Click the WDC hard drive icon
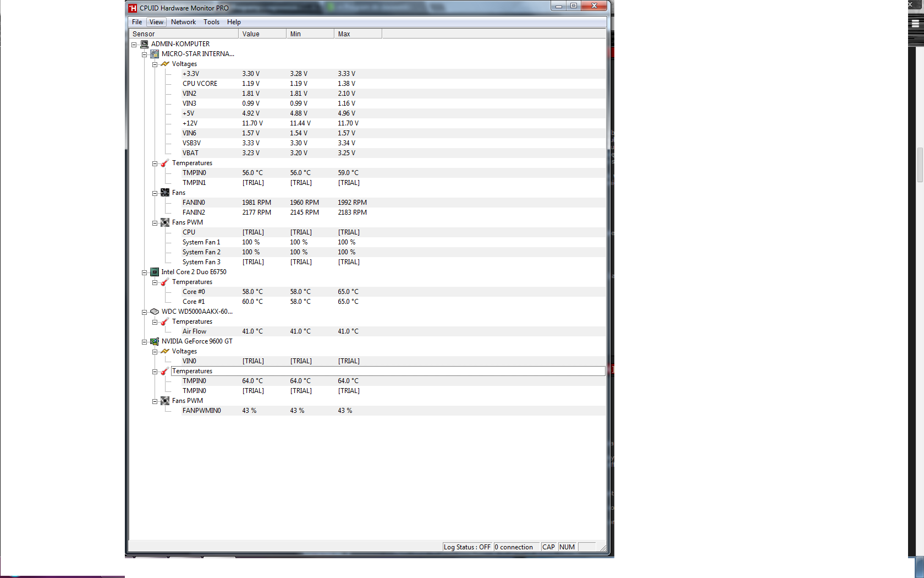The image size is (924, 578). point(155,312)
